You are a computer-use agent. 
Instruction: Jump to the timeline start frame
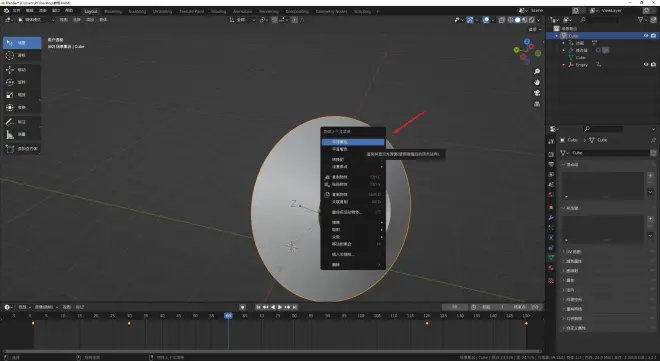tap(258, 307)
